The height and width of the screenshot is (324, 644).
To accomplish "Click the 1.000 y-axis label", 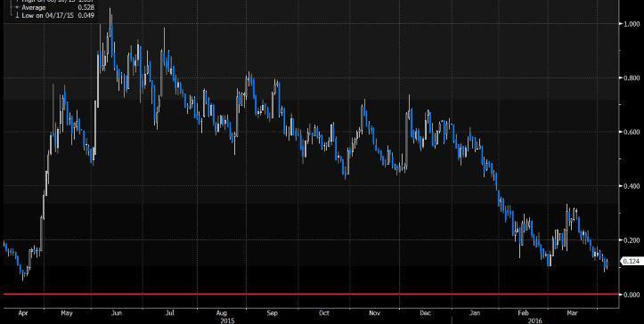I will click(x=631, y=24).
